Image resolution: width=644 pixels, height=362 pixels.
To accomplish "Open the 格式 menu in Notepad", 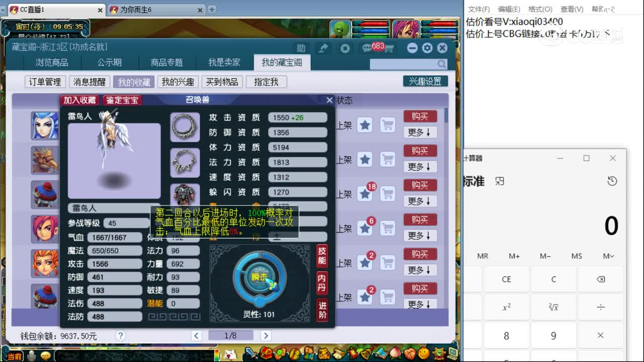I will coord(539,9).
